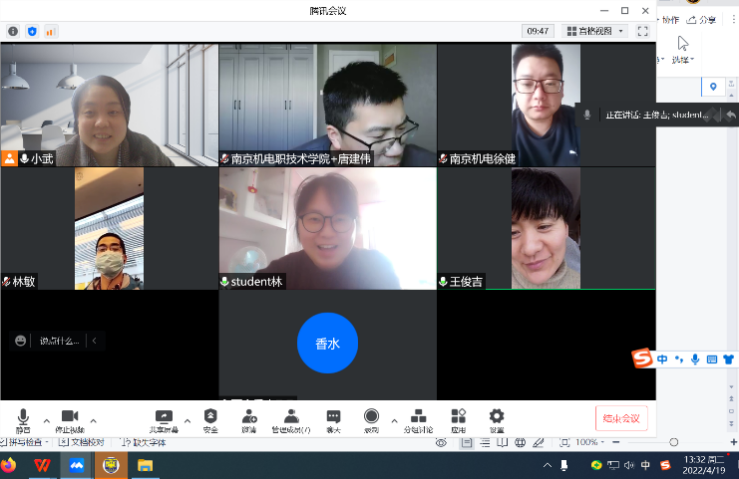Click the red End Meeting button

(x=622, y=418)
